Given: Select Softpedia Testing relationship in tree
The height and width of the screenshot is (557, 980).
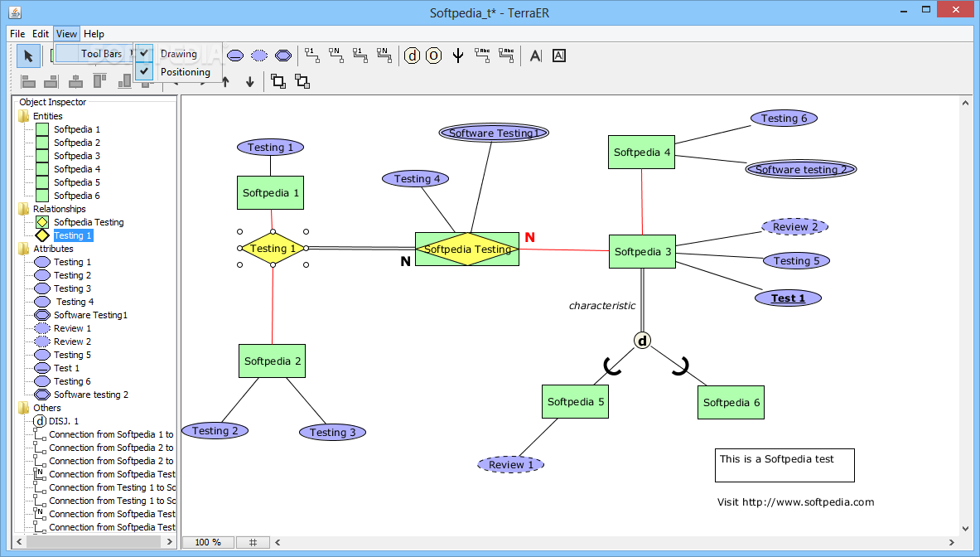Looking at the screenshot, I should point(88,222).
